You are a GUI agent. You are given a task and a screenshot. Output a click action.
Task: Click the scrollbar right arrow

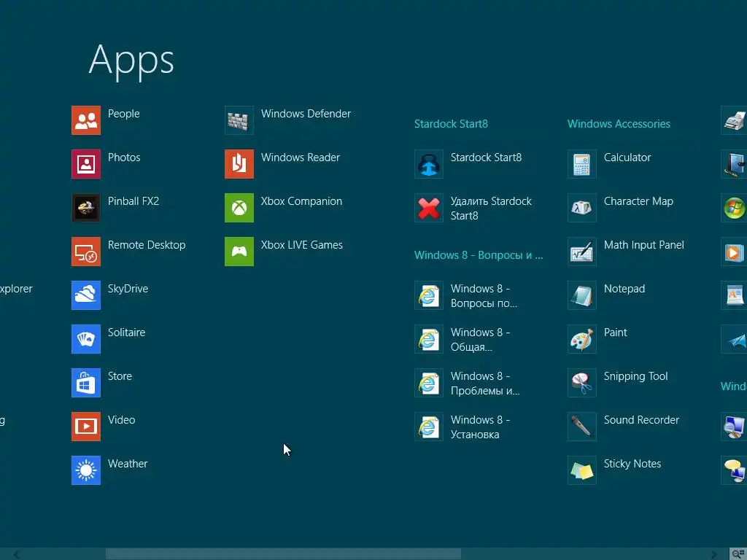click(713, 554)
